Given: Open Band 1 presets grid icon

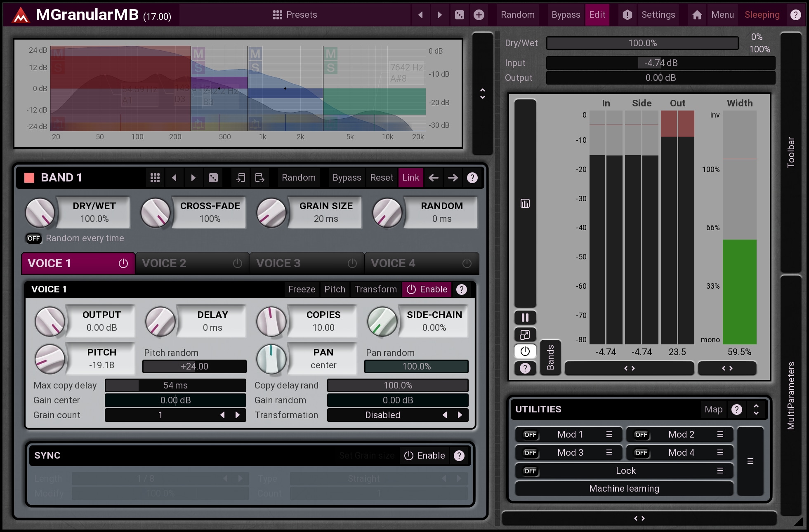Looking at the screenshot, I should (x=155, y=178).
